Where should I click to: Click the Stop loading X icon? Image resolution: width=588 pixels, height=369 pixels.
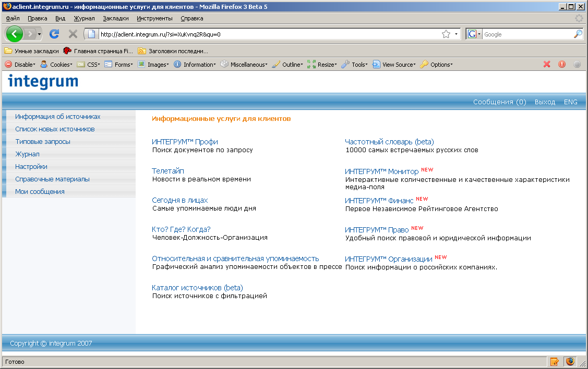pyautogui.click(x=73, y=34)
